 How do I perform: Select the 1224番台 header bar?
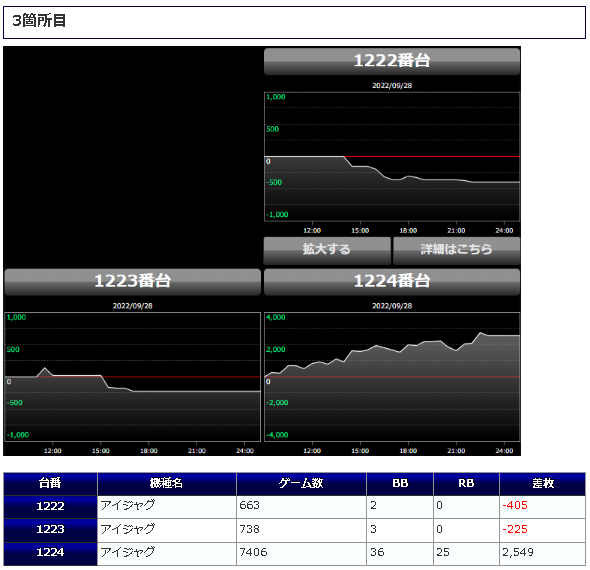point(392,282)
